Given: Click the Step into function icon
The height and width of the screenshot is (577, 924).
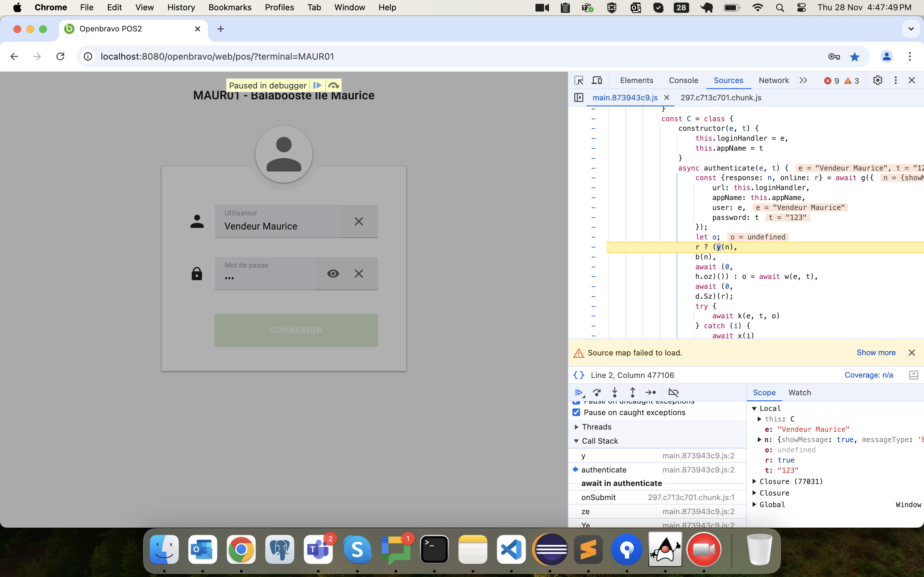Looking at the screenshot, I should [x=615, y=392].
